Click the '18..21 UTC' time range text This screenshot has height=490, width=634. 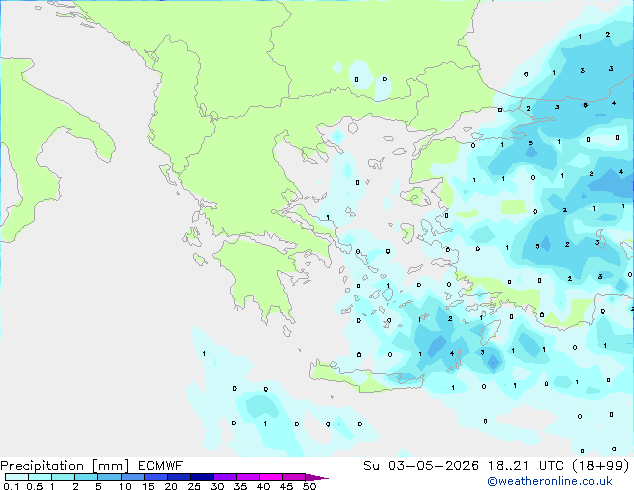pyautogui.click(x=526, y=466)
